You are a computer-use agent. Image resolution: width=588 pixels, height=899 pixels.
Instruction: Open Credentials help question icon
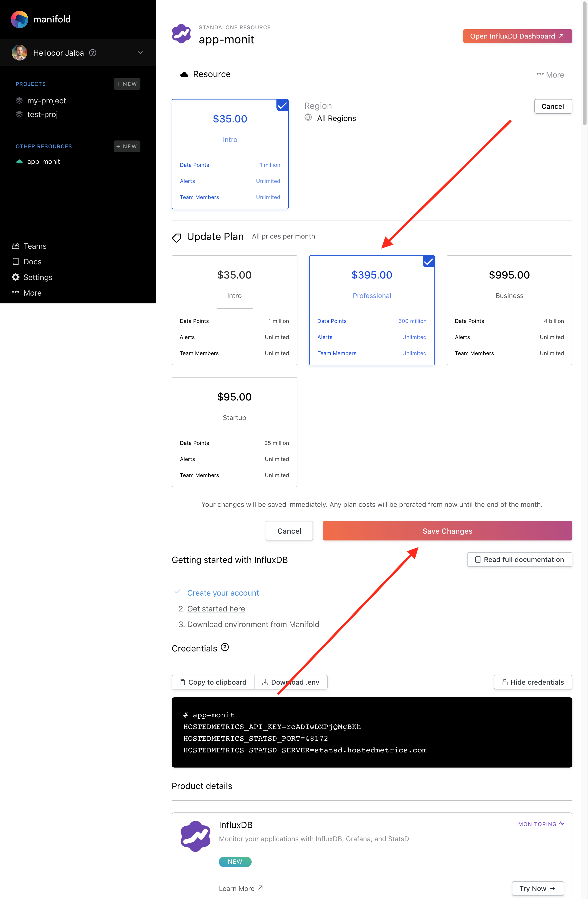pos(225,648)
